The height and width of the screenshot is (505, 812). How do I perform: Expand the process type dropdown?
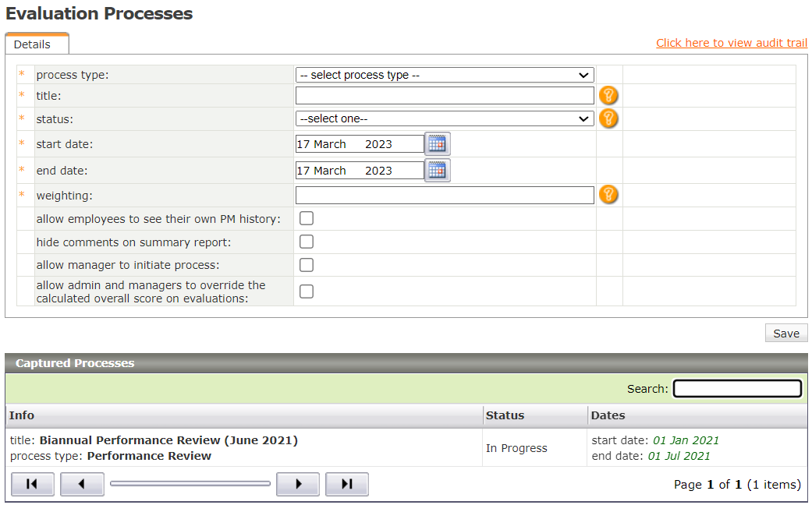point(445,75)
